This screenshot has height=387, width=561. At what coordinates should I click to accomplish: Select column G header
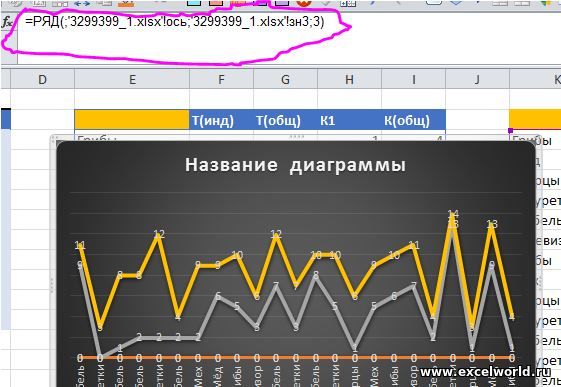tap(286, 79)
